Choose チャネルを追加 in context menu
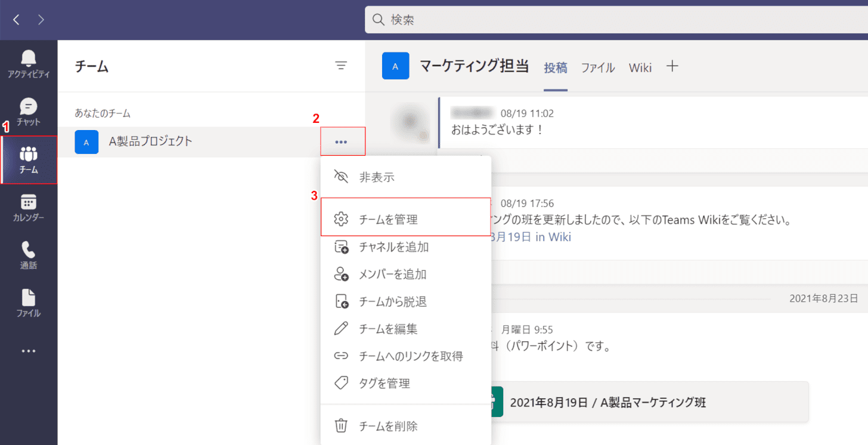The image size is (868, 445). click(406, 247)
